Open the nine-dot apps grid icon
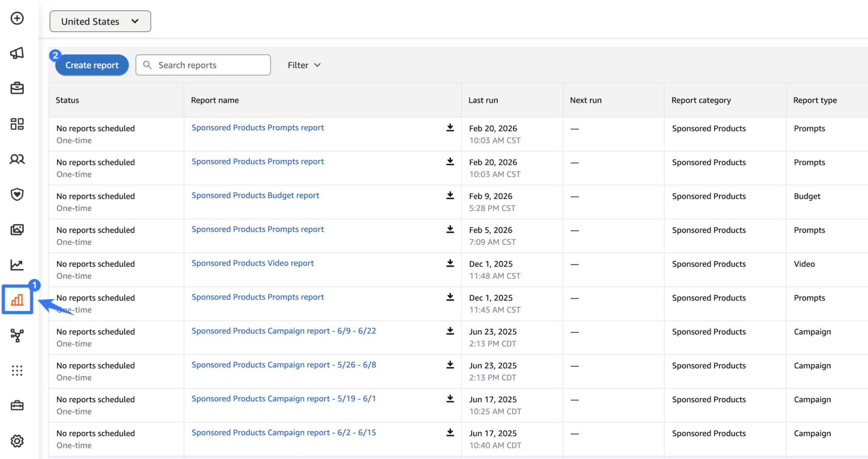This screenshot has height=459, width=868. (x=17, y=371)
